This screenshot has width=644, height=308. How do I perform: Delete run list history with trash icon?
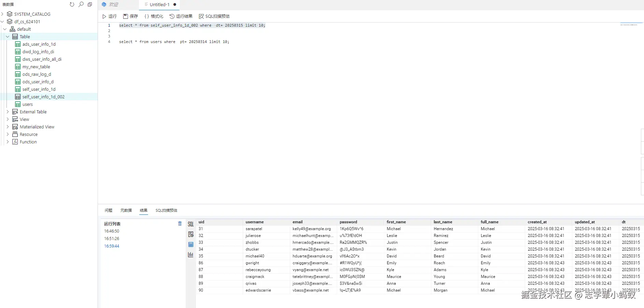point(180,224)
